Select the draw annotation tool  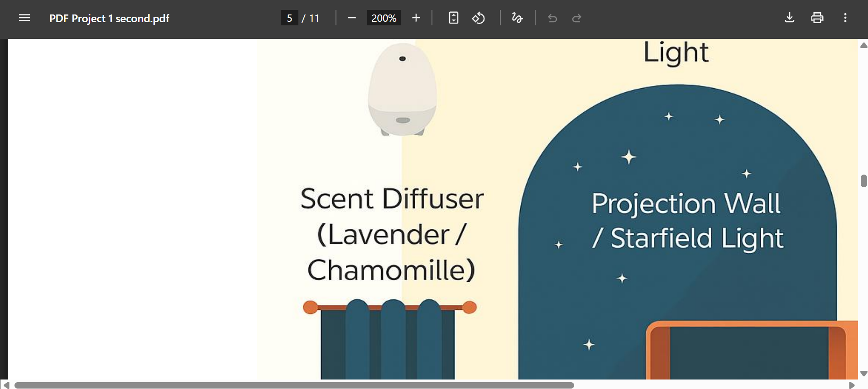[x=517, y=18]
